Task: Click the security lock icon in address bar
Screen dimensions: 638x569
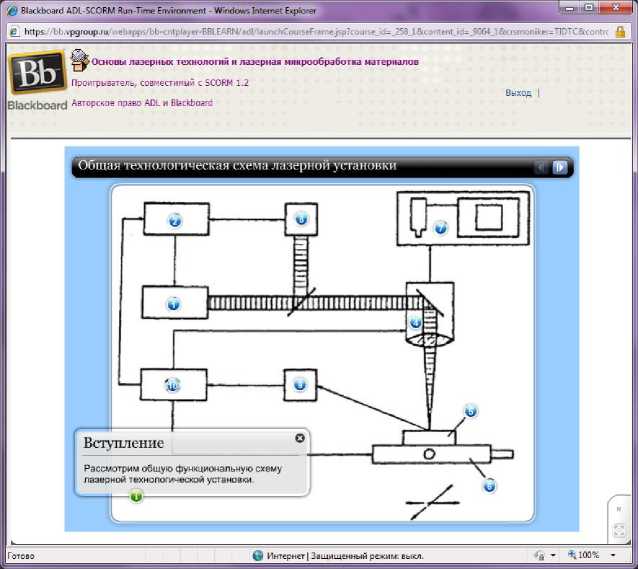Action: coord(620,32)
